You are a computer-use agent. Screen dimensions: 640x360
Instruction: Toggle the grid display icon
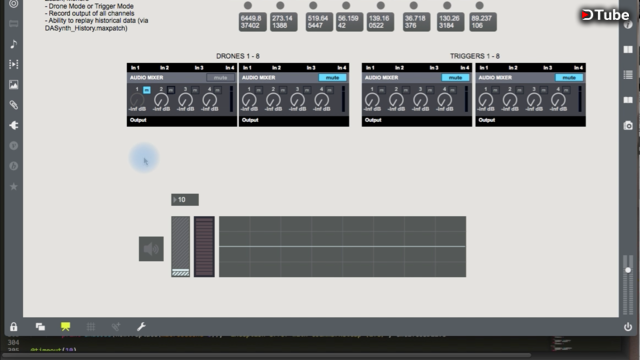pyautogui.click(x=91, y=327)
